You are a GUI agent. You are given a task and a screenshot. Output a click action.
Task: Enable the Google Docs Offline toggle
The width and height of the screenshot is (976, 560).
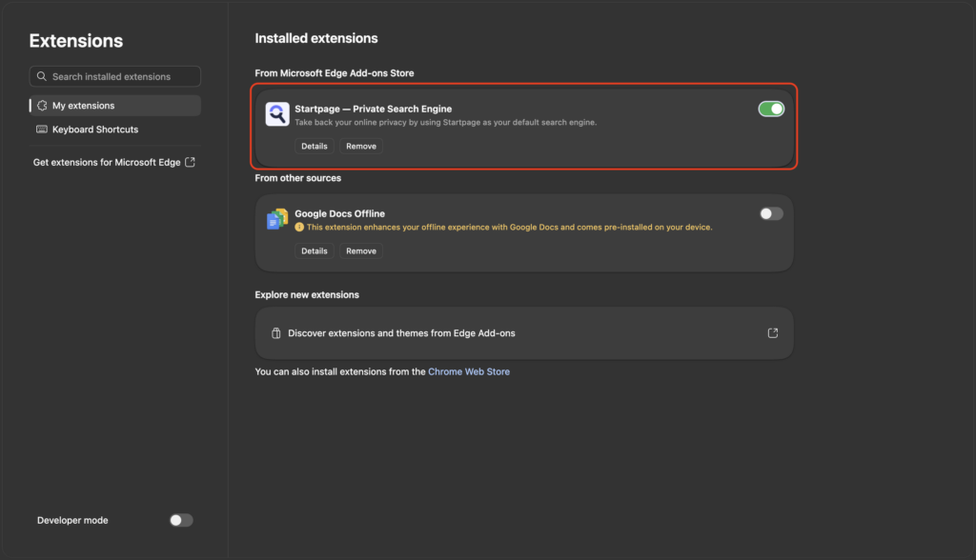click(x=771, y=213)
